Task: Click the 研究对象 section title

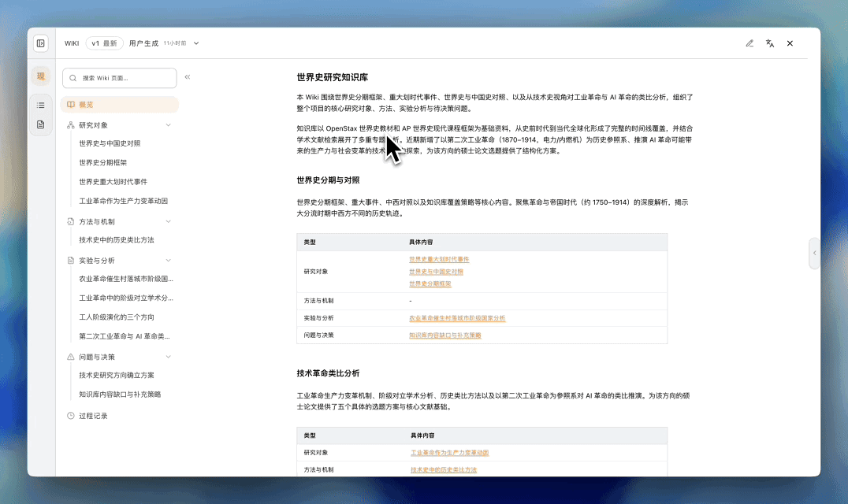Action: [93, 125]
